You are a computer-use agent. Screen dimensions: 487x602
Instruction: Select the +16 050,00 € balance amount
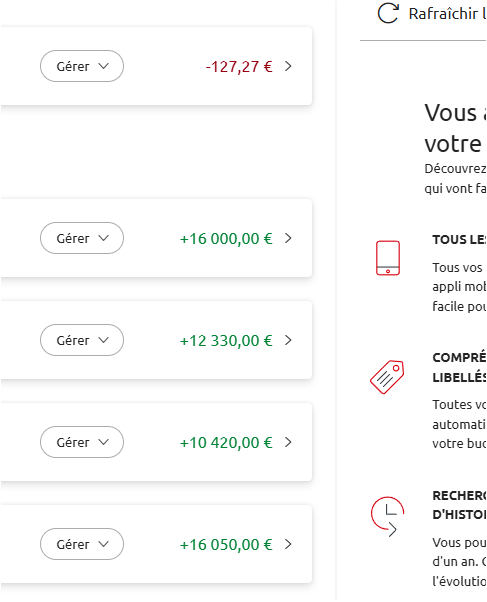tap(226, 545)
